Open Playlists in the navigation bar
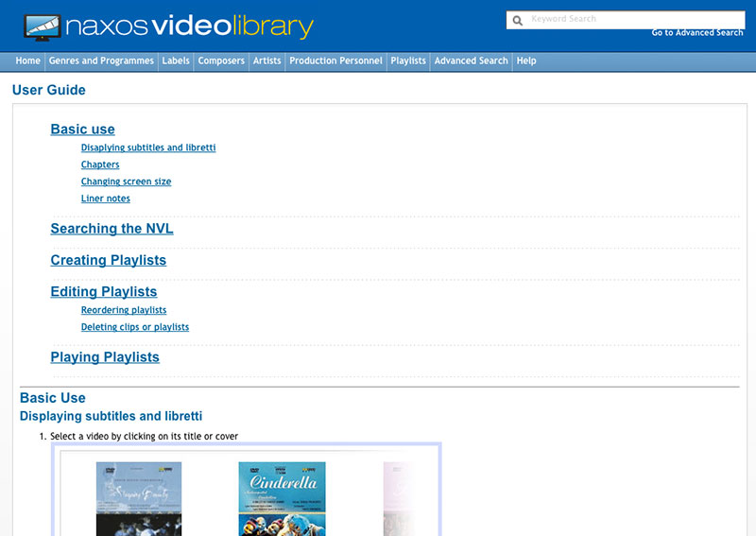Screen dimensions: 756x536 (x=408, y=61)
